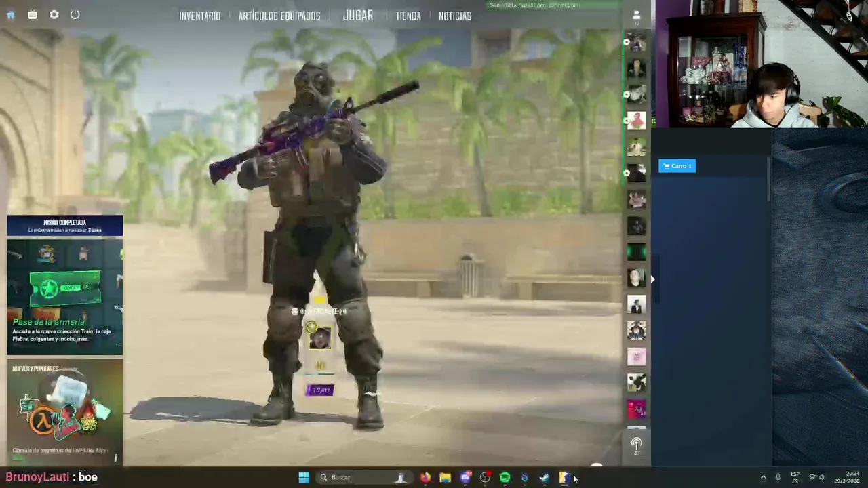The width and height of the screenshot is (868, 488).
Task: Go to the CS2 home icon
Action: pyautogui.click(x=11, y=15)
